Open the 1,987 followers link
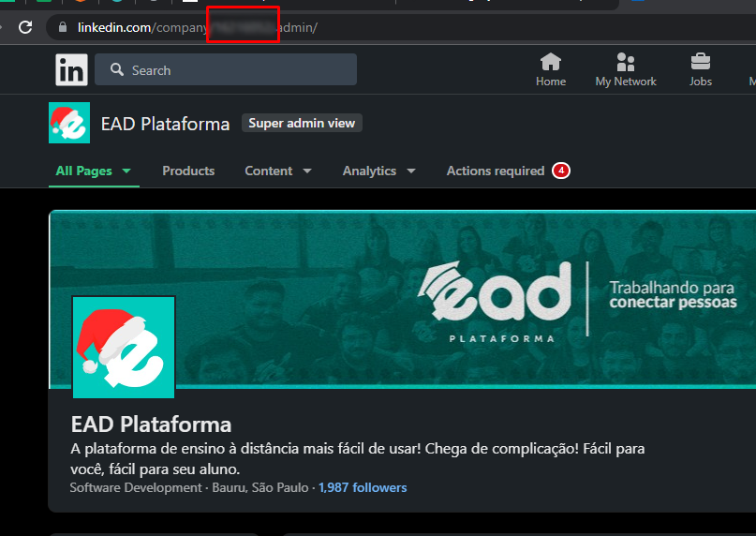The image size is (756, 536). click(363, 488)
